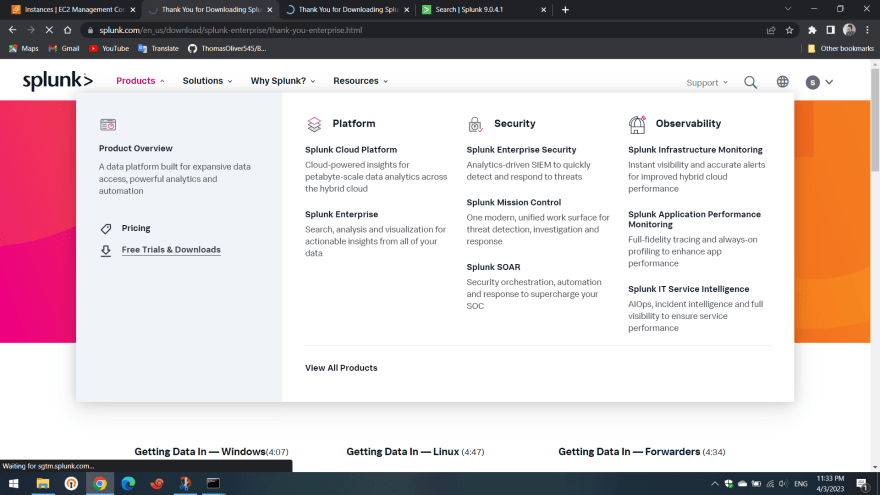This screenshot has width=880, height=495.
Task: Share this page icon
Action: [x=771, y=30]
